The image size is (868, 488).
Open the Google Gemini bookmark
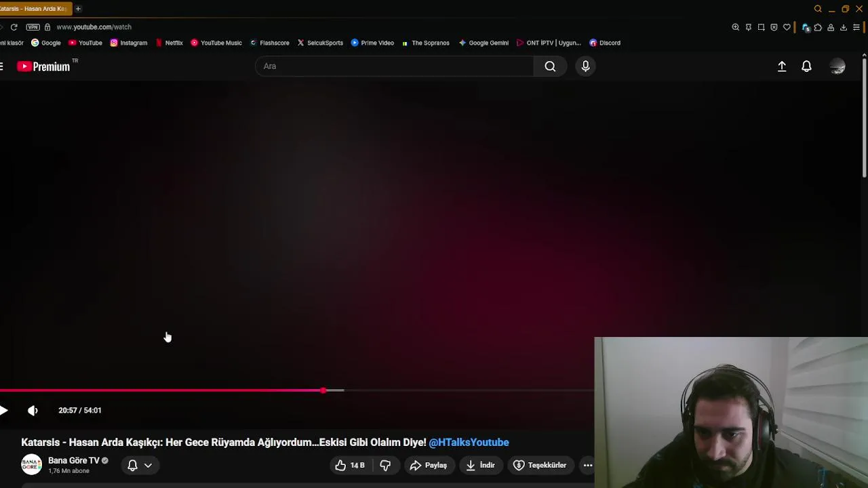click(484, 43)
